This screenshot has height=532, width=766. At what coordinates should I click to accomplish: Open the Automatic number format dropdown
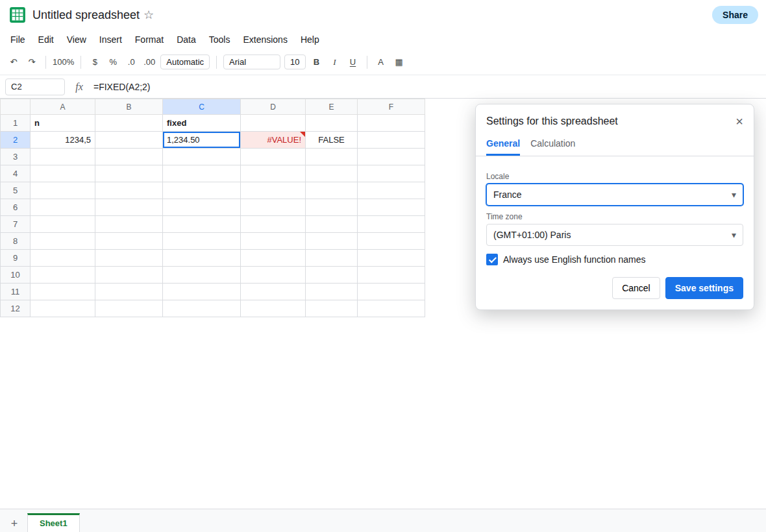[184, 62]
